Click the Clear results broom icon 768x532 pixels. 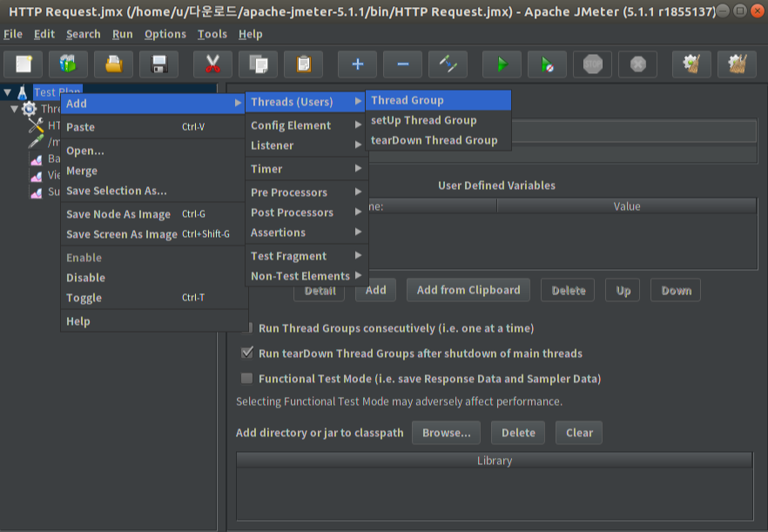pyautogui.click(x=691, y=64)
